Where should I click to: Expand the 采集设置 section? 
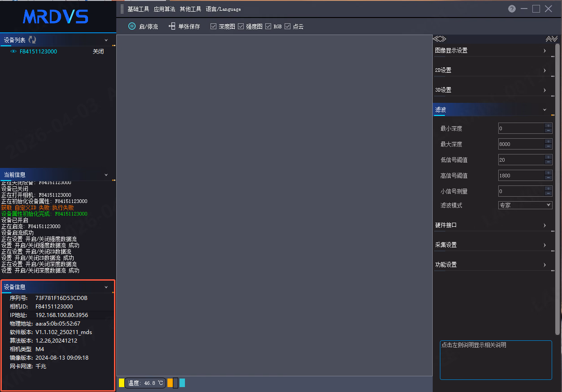click(x=493, y=245)
